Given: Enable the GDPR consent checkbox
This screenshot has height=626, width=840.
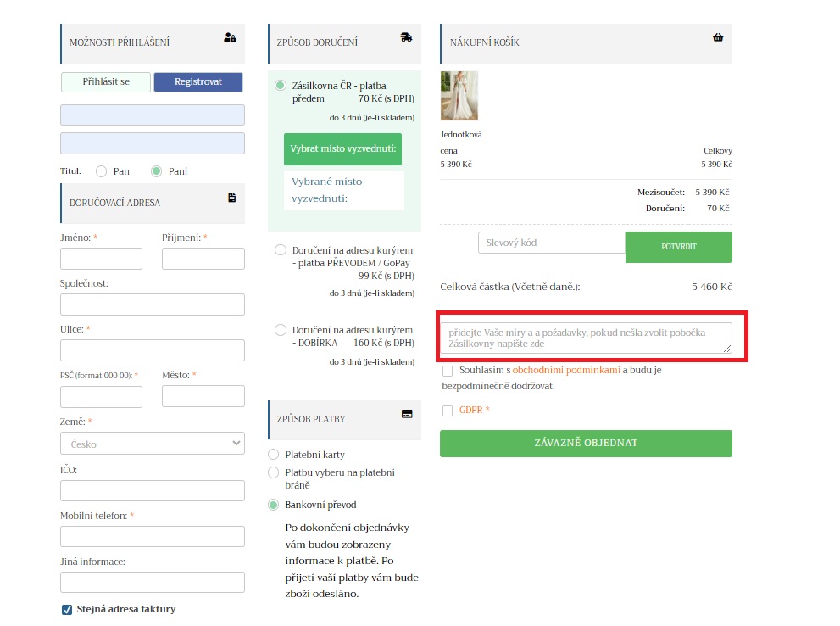Looking at the screenshot, I should [x=448, y=411].
